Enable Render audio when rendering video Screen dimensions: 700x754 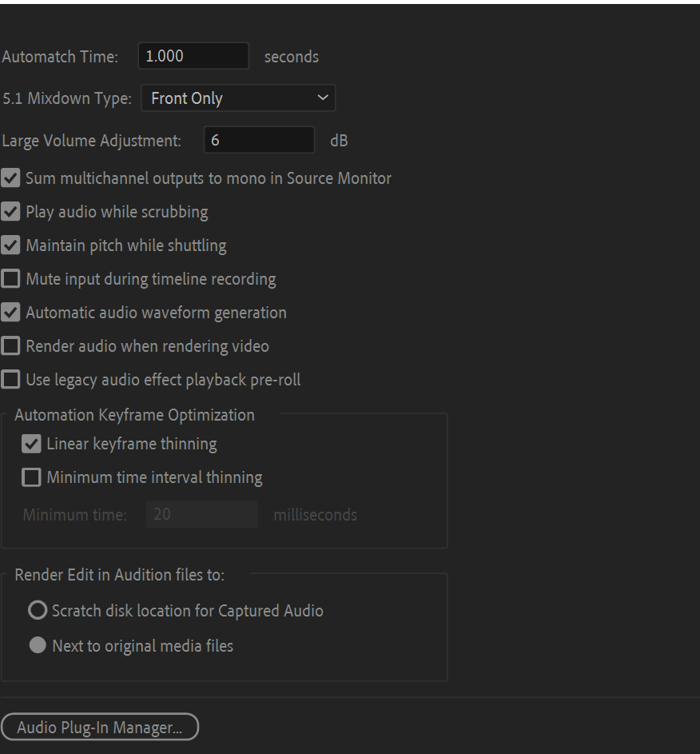(10, 345)
